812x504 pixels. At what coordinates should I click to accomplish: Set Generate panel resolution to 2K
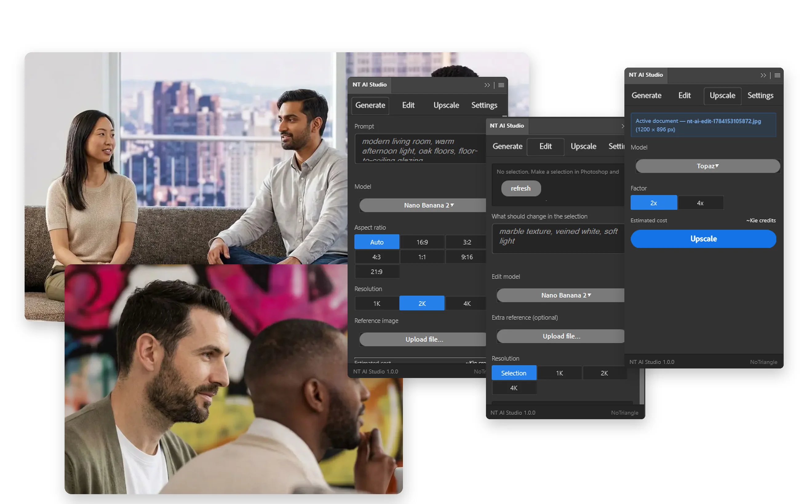(x=422, y=303)
